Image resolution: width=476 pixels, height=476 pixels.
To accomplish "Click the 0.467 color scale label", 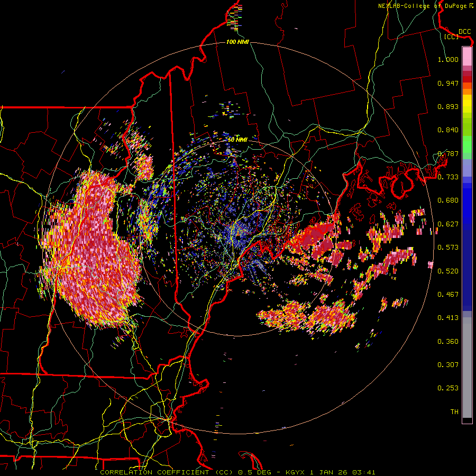I will click(x=448, y=295).
